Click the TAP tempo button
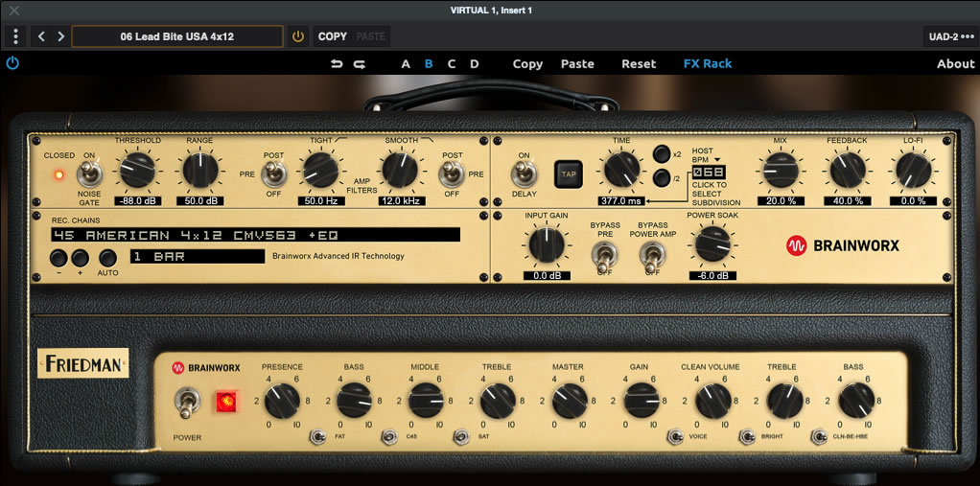 coord(568,174)
